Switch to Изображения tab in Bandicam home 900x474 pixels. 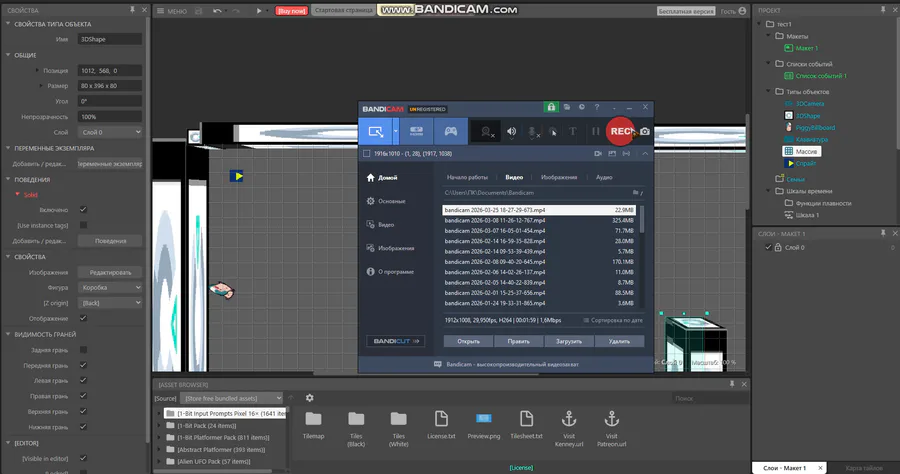pyautogui.click(x=558, y=177)
